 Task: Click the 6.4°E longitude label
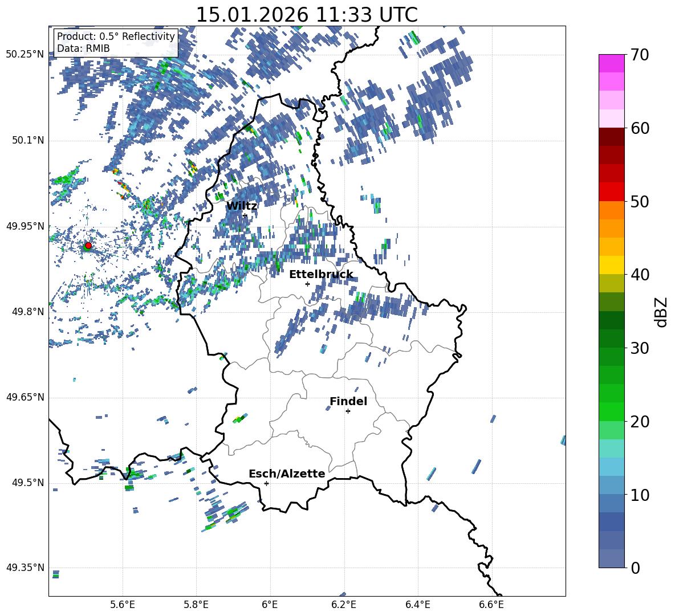click(x=417, y=605)
